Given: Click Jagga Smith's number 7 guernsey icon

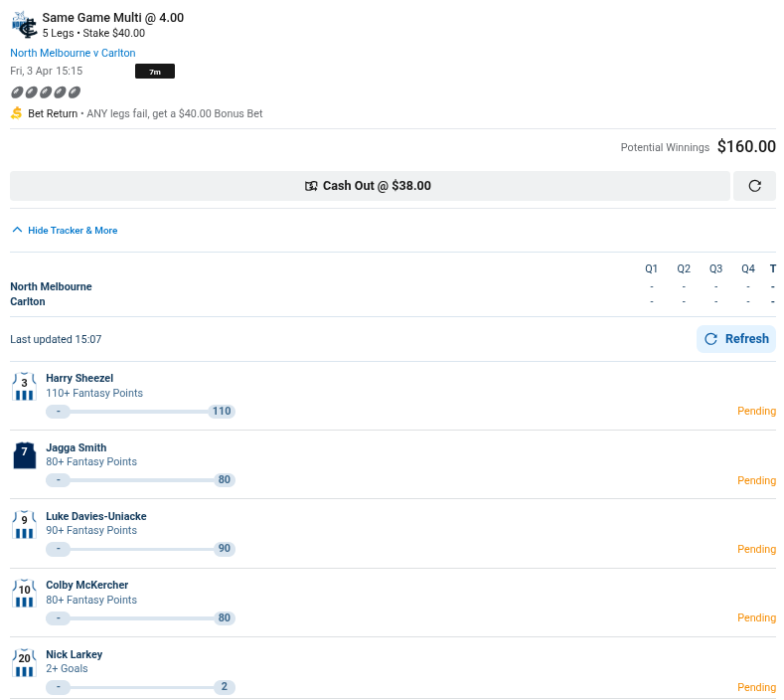Looking at the screenshot, I should [x=24, y=455].
